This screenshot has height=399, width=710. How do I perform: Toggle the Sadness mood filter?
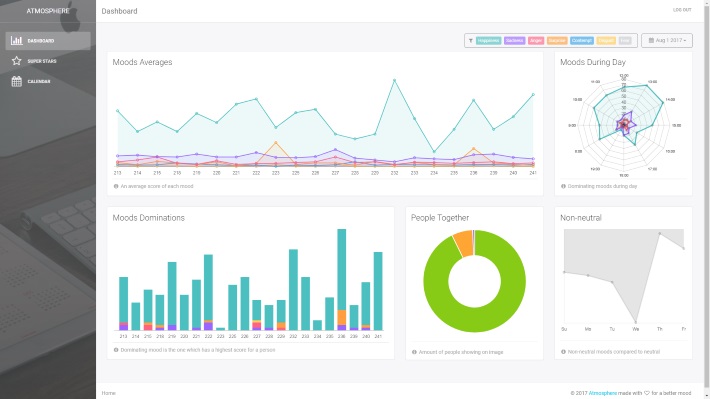[x=514, y=41]
